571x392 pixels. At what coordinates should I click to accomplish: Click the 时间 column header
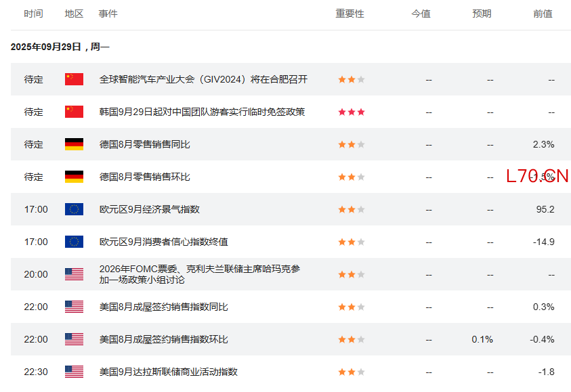point(33,14)
